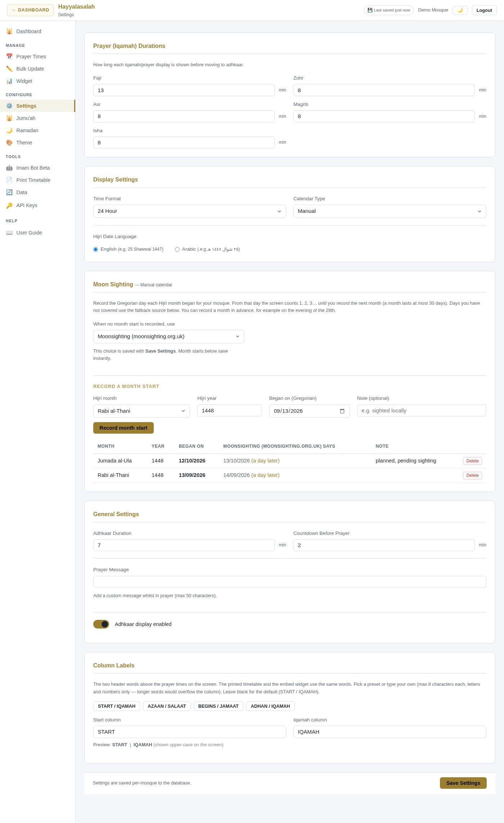The height and width of the screenshot is (823, 504).
Task: Click the Prayer Message input field
Action: coord(290,582)
